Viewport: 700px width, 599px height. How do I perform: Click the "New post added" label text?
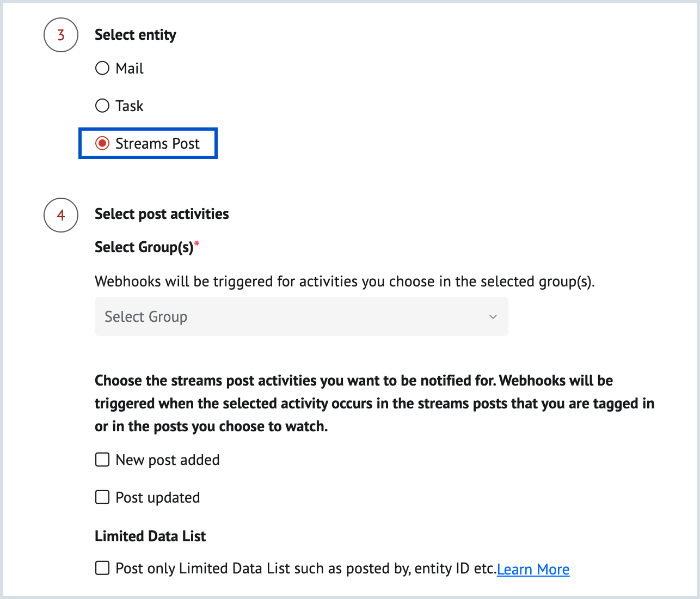coord(168,460)
